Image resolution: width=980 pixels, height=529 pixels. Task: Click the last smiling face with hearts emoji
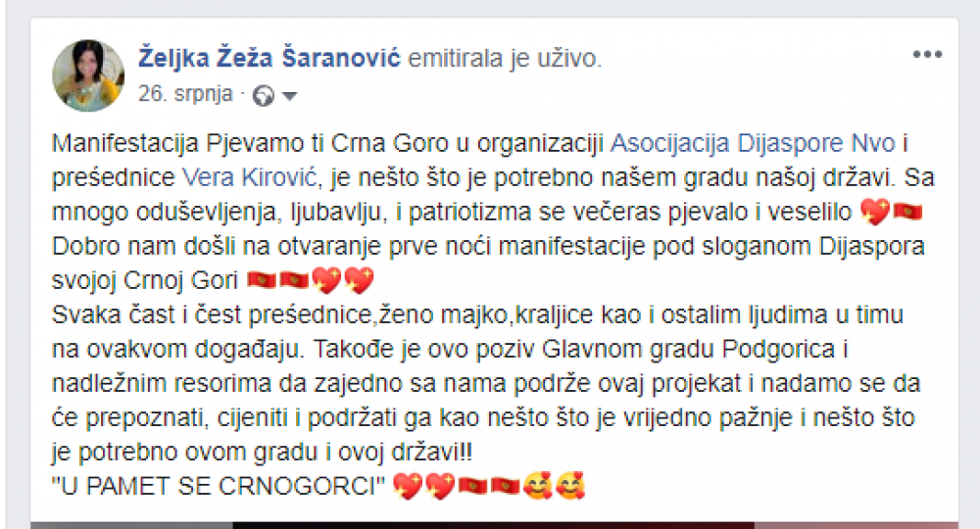570,486
